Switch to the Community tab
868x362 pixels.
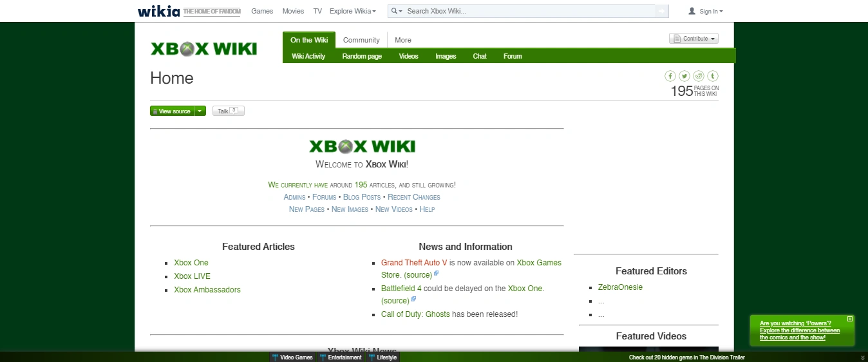click(361, 40)
